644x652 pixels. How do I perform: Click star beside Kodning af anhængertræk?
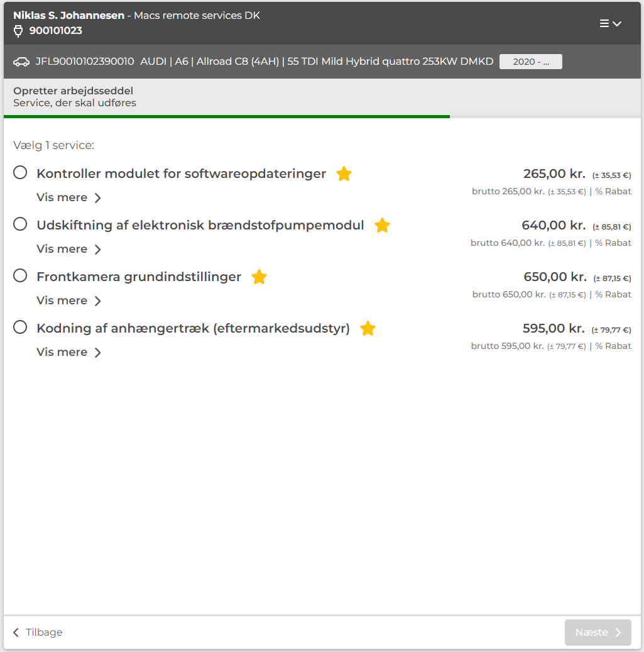coord(368,328)
